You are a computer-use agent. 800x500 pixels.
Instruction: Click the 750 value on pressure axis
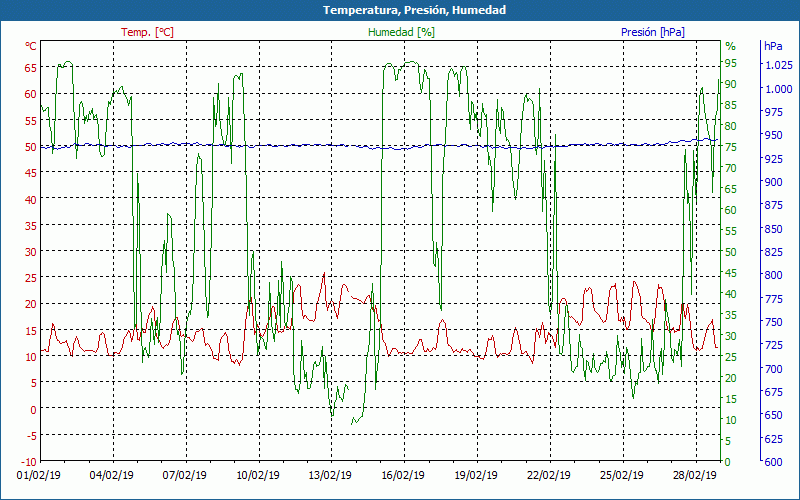pyautogui.click(x=773, y=322)
